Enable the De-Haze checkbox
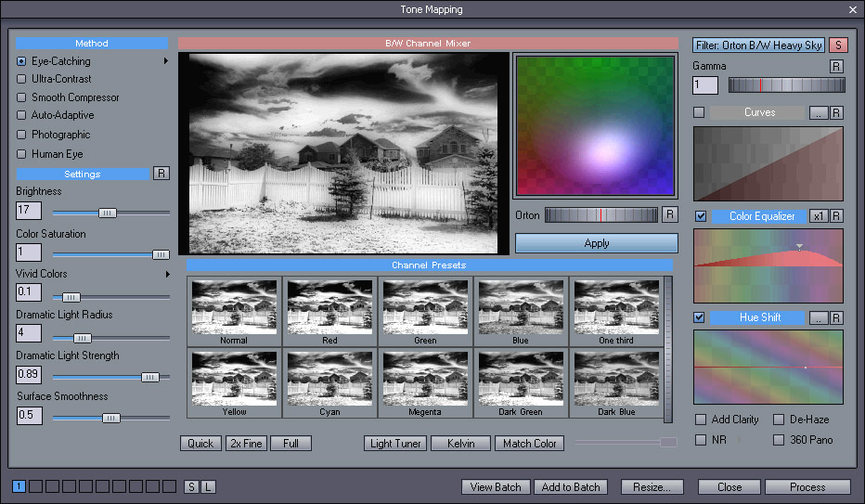Screen dimensions: 865x504 pos(779,420)
